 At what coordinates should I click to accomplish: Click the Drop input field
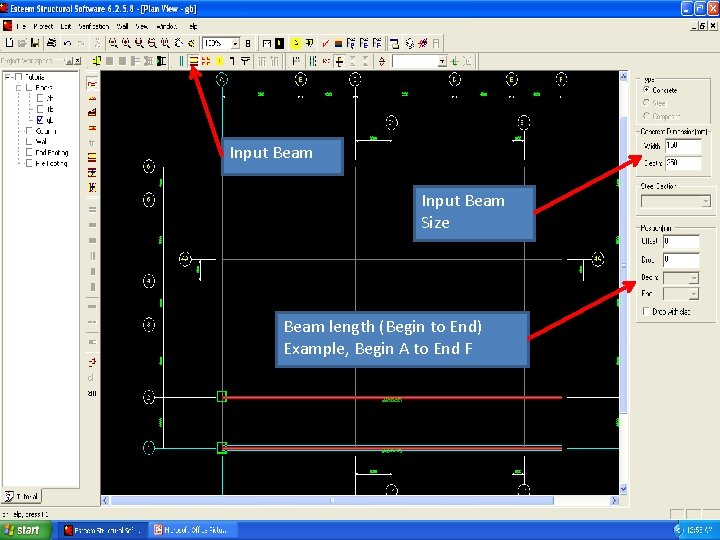pyautogui.click(x=681, y=260)
